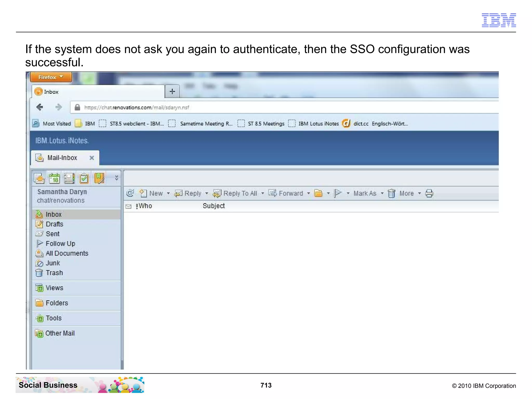The image size is (532, 399).
Task: Print with the printer icon
Action: (429, 193)
